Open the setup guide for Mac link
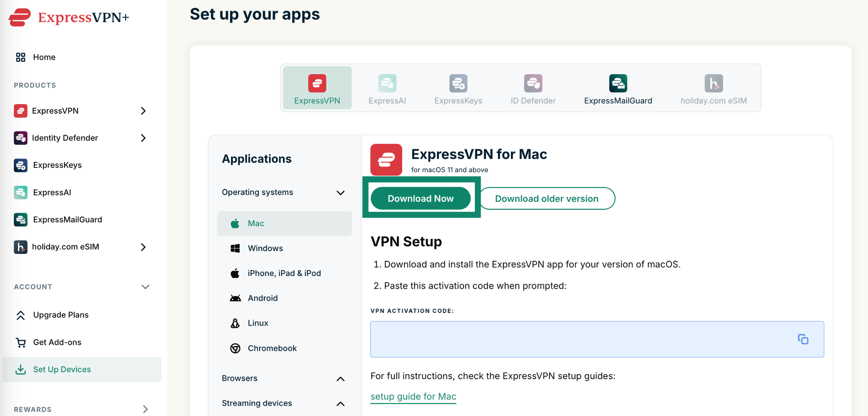868x416 pixels. click(413, 396)
